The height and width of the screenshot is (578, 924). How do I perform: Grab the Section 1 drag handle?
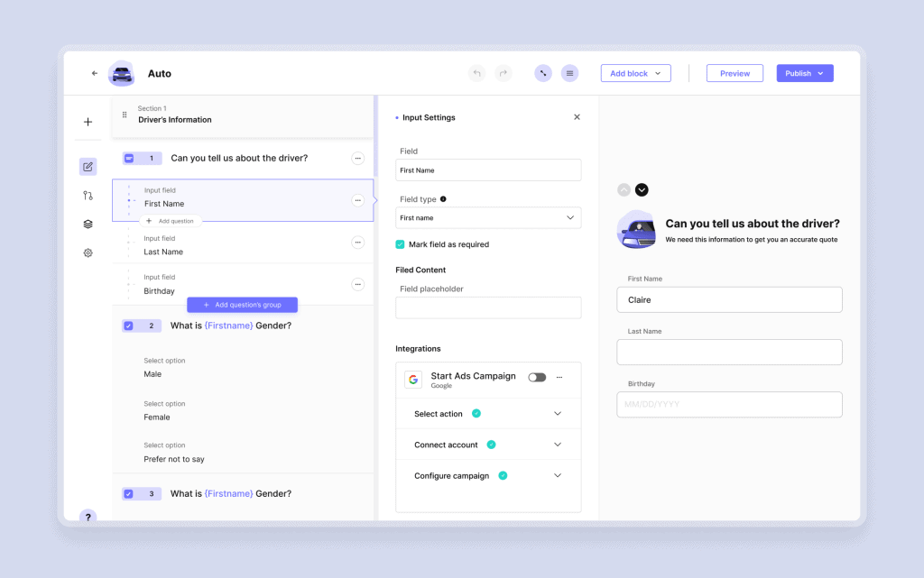tap(125, 115)
